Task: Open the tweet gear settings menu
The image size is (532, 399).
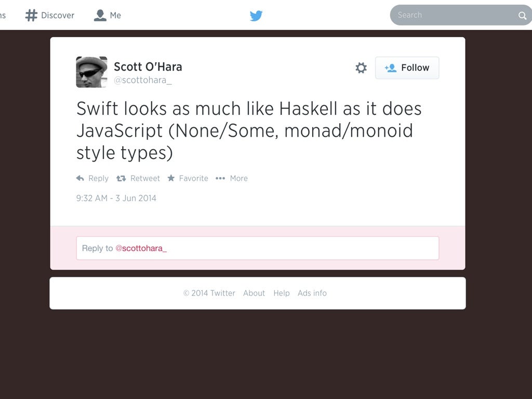Action: point(361,68)
